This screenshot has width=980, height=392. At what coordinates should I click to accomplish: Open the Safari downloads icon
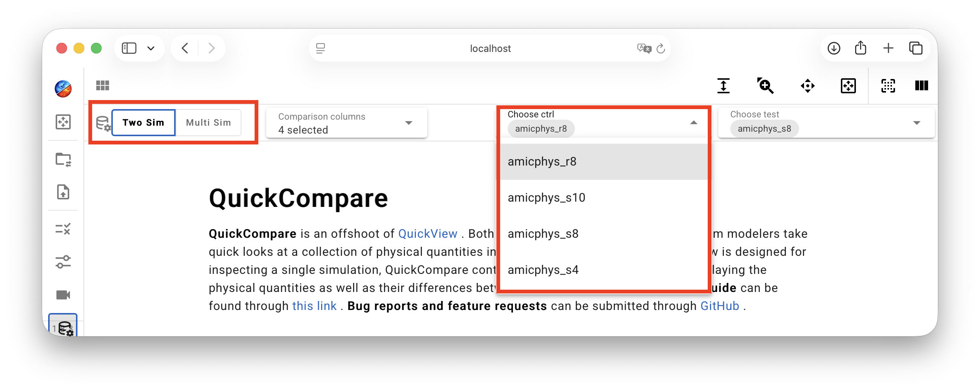point(834,48)
